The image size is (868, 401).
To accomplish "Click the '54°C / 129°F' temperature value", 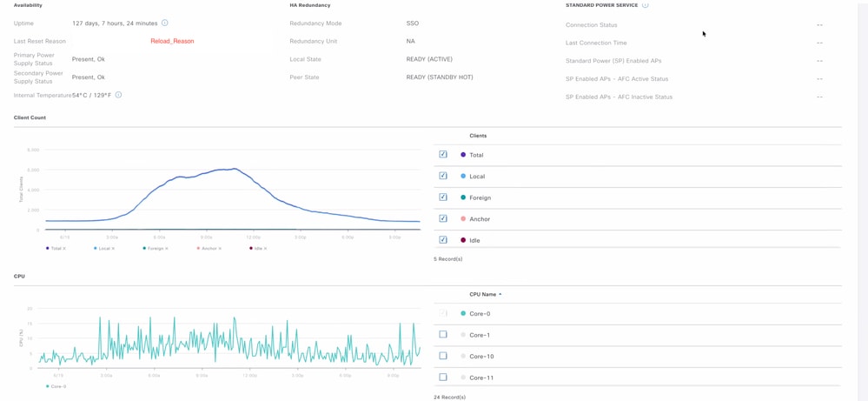I will pyautogui.click(x=92, y=96).
